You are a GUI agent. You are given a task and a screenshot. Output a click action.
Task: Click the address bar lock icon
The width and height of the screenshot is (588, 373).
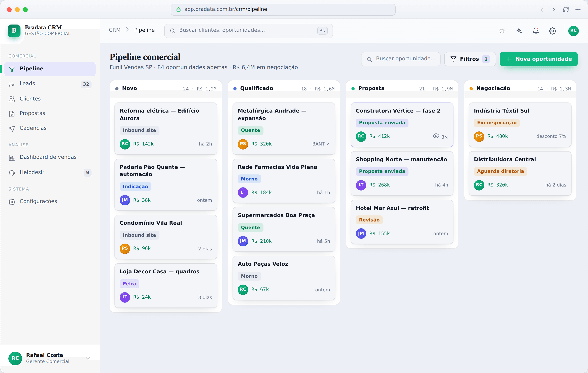(x=179, y=9)
